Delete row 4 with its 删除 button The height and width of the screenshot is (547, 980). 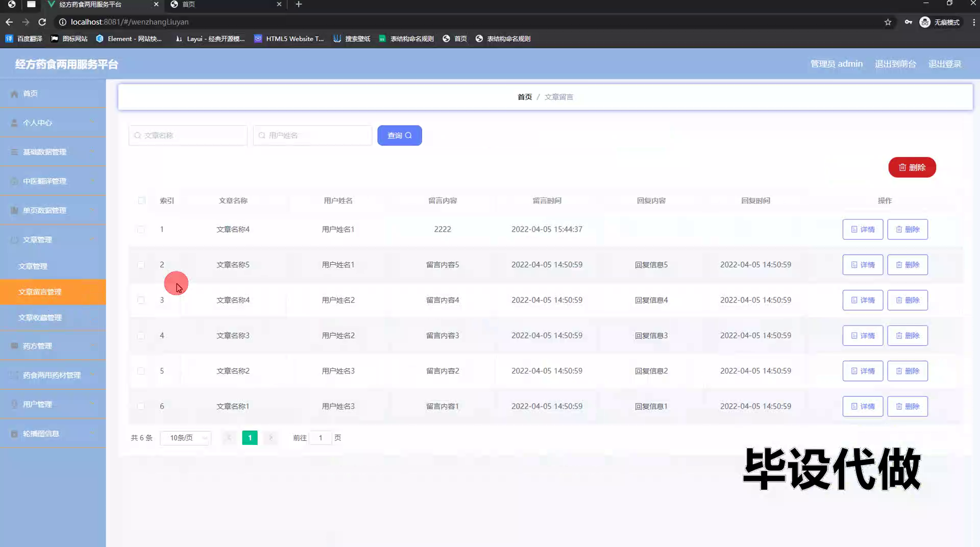point(908,336)
